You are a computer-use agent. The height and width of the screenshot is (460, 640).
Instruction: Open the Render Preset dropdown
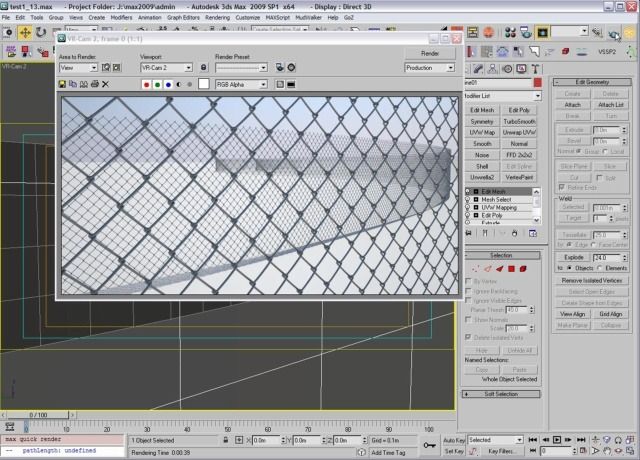[241, 68]
